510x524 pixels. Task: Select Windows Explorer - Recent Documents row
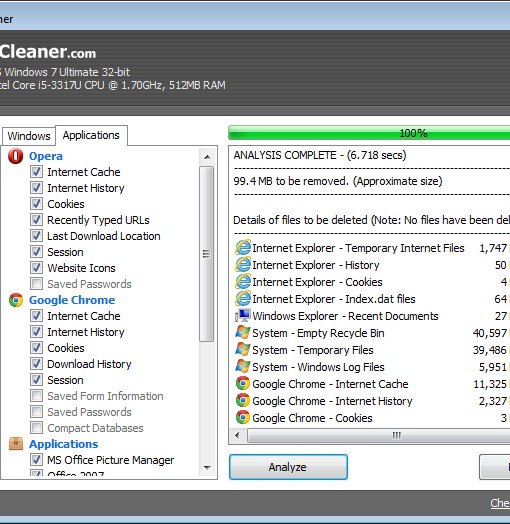coord(372,316)
